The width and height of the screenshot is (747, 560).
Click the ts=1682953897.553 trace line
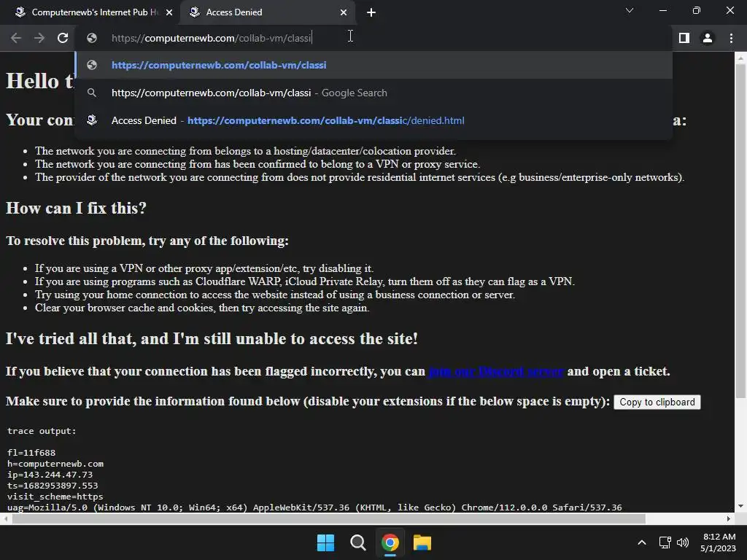click(53, 486)
